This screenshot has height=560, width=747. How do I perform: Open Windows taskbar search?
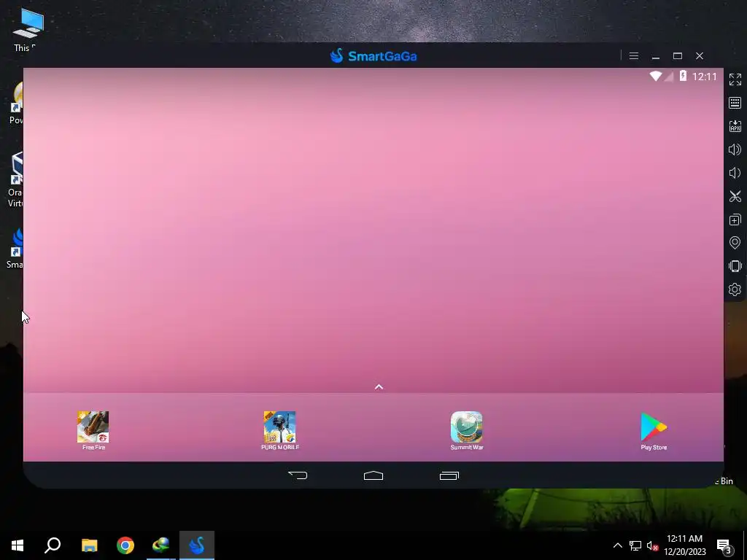53,545
